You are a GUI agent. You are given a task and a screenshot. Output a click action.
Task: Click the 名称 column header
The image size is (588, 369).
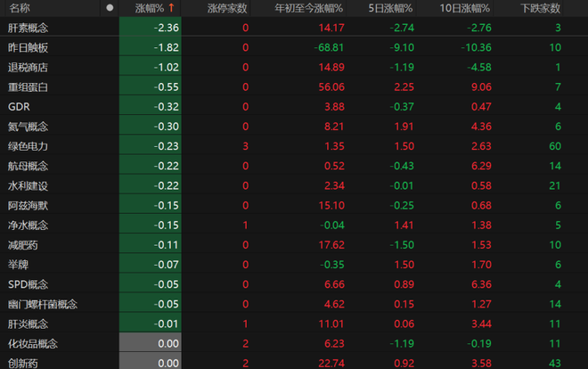click(20, 8)
